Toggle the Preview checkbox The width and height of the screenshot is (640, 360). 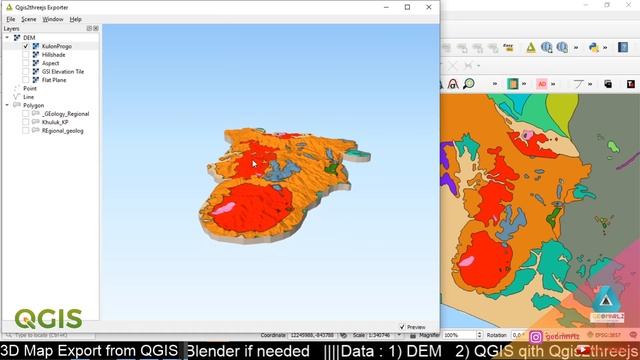[402, 327]
